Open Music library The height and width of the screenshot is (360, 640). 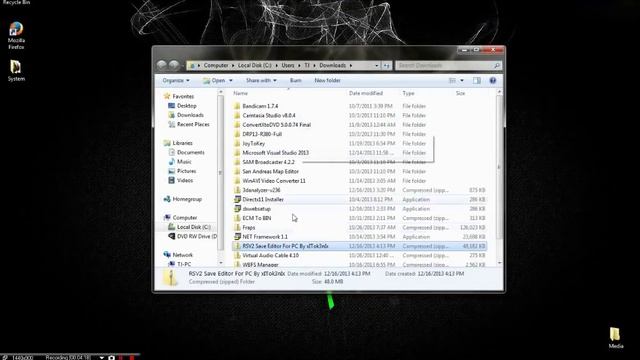180,162
